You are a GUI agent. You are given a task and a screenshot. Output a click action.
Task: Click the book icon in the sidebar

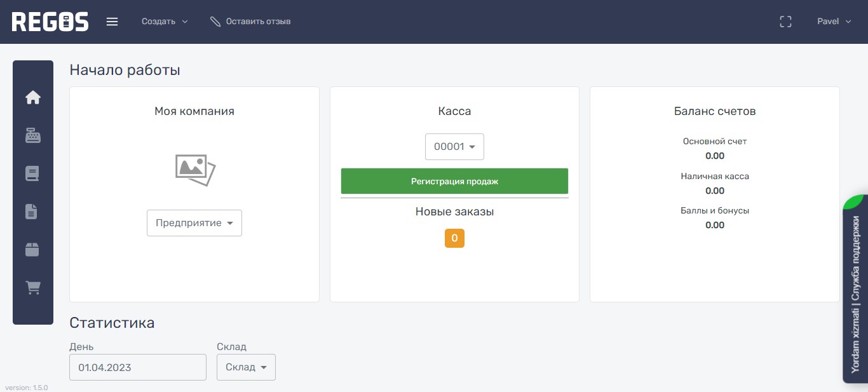tap(33, 173)
